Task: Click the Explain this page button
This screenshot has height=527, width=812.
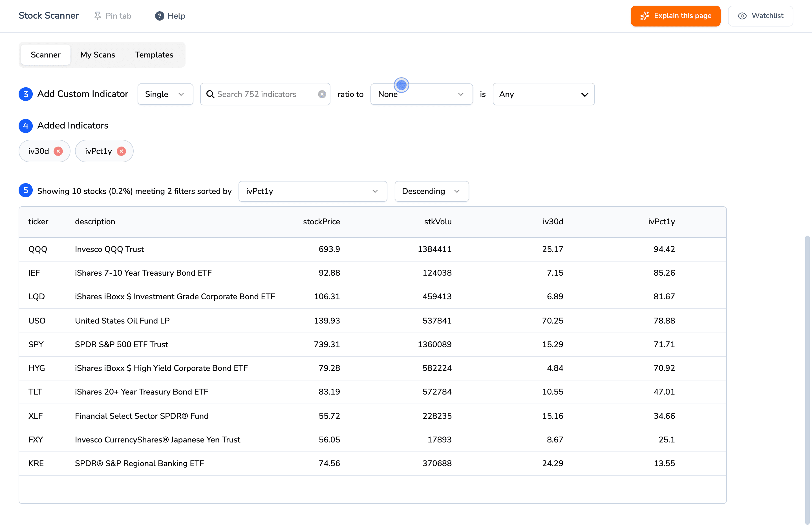Action: (676, 16)
